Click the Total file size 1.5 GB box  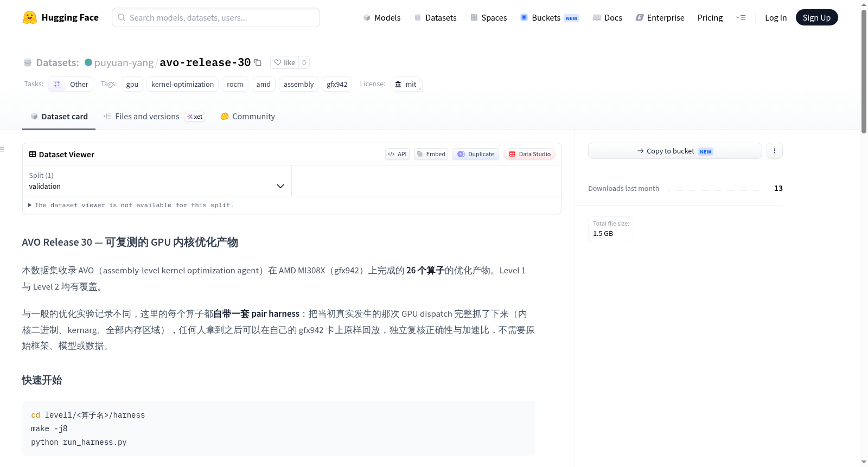tap(611, 228)
